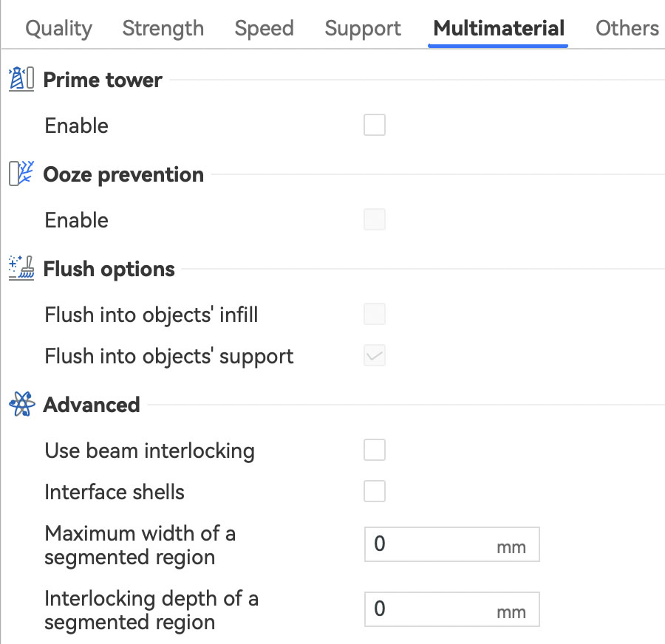Screen dimensions: 665x644
Task: Enable Use beam interlocking checkbox
Action: click(x=375, y=450)
